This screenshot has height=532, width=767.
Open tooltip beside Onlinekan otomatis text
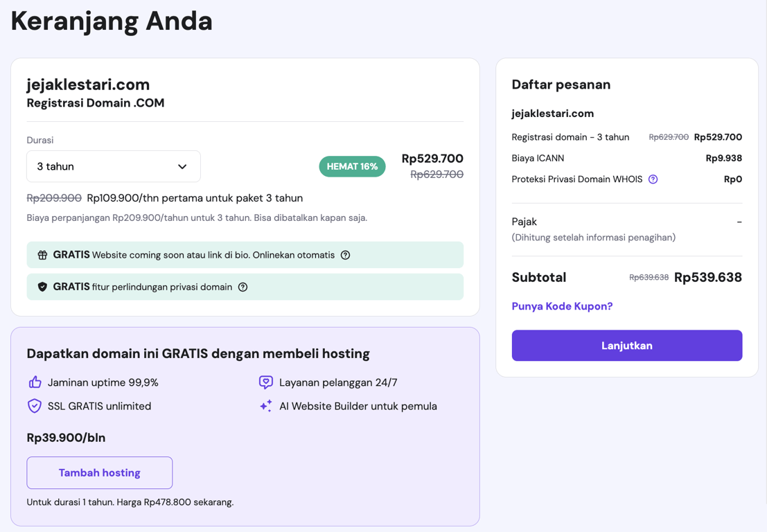pos(346,254)
